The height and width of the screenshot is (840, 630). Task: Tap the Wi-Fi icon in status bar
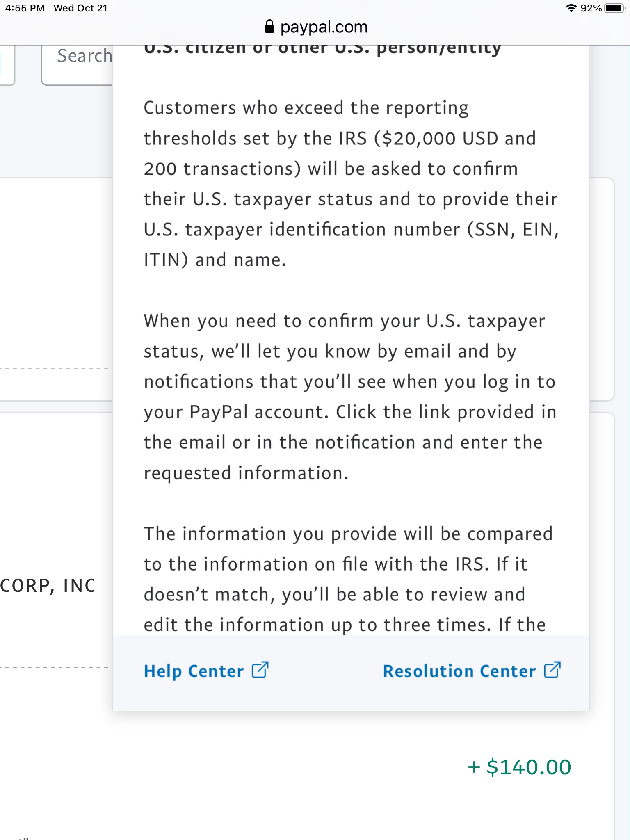coord(571,8)
